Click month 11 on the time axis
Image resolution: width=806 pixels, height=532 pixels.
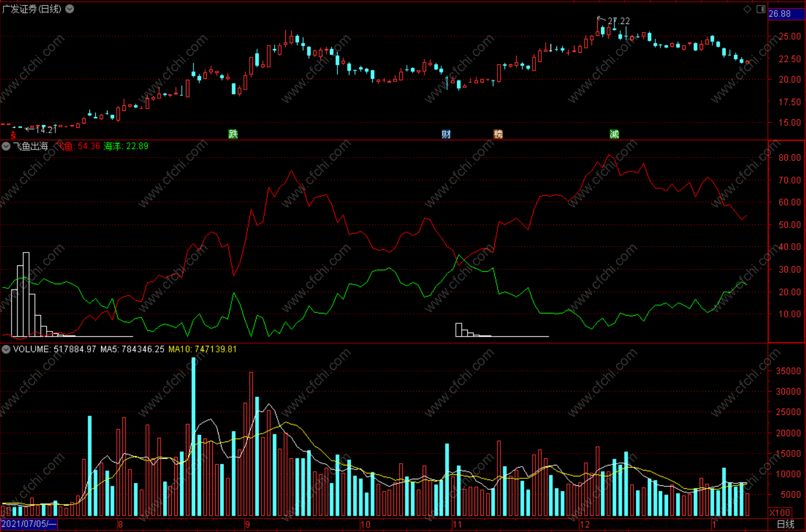(457, 524)
